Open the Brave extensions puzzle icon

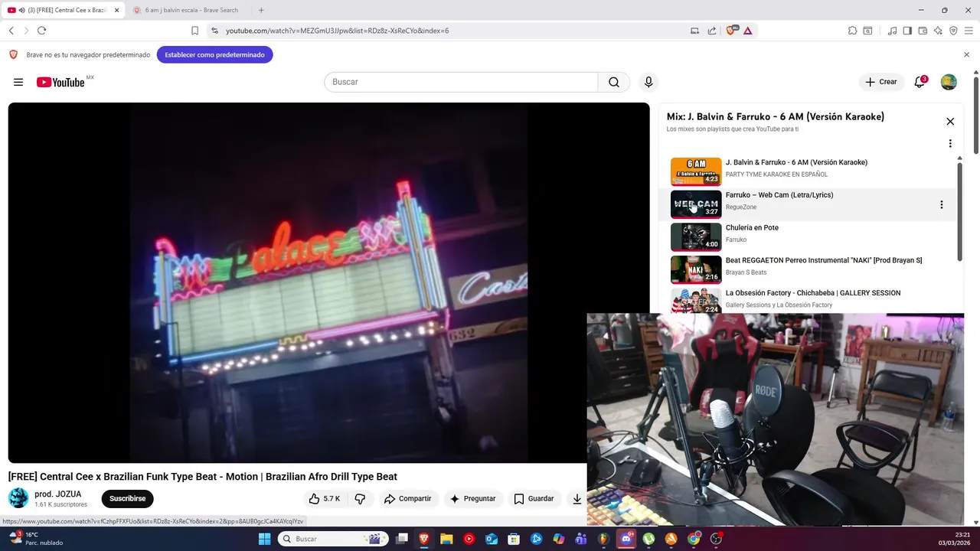(x=852, y=31)
